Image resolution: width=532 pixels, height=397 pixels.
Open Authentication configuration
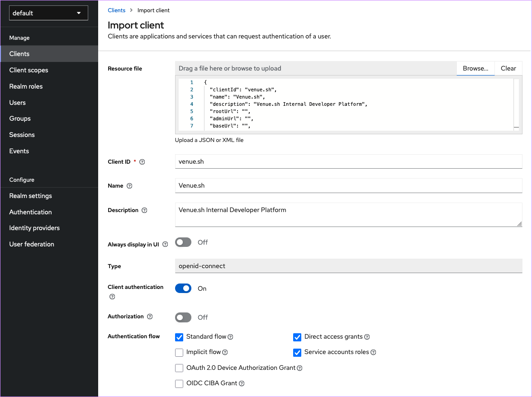tap(49, 212)
